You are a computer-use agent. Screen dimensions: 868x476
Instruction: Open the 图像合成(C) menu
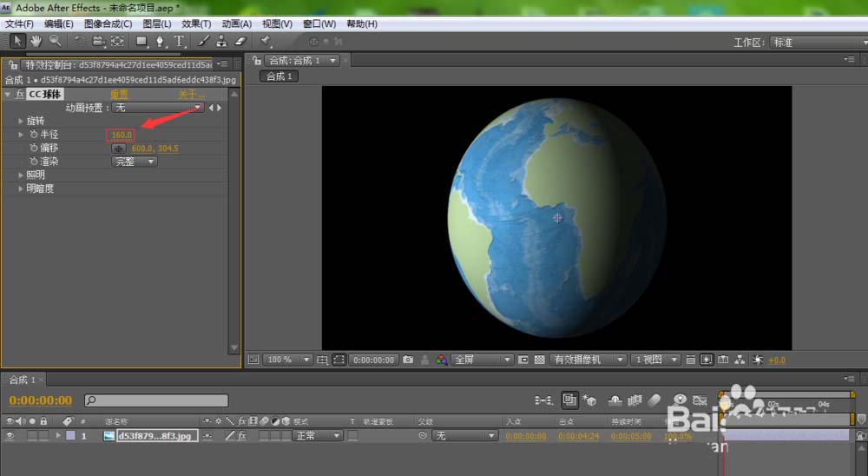[108, 23]
